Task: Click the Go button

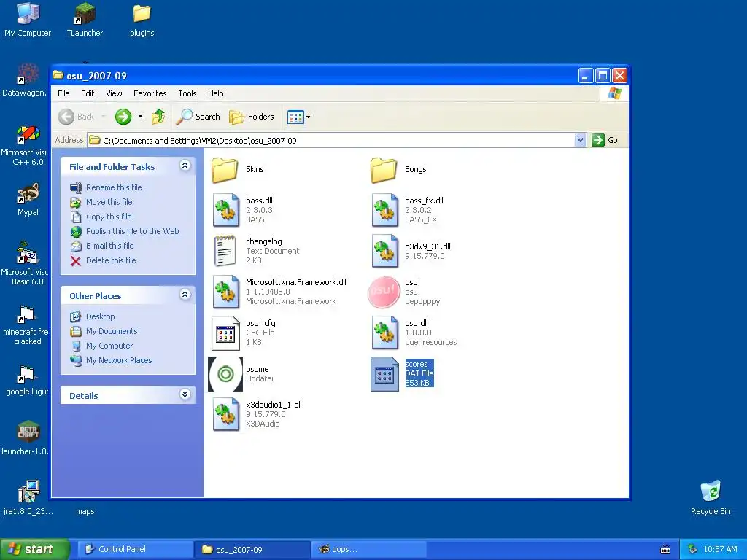Action: (x=605, y=140)
